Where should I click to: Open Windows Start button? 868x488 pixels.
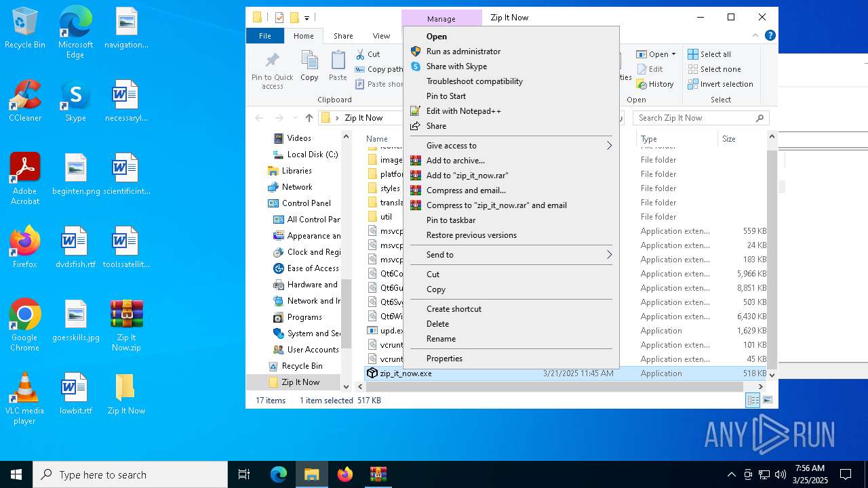(x=16, y=474)
